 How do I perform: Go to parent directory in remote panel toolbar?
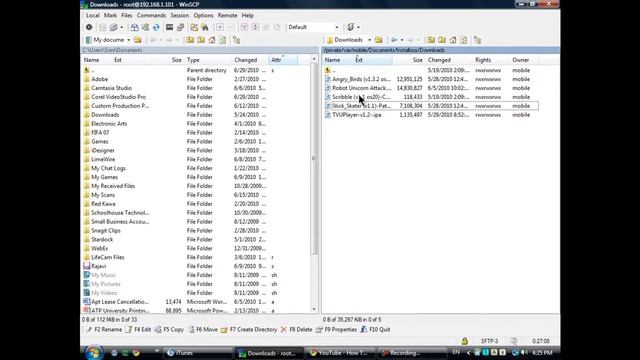click(431, 40)
